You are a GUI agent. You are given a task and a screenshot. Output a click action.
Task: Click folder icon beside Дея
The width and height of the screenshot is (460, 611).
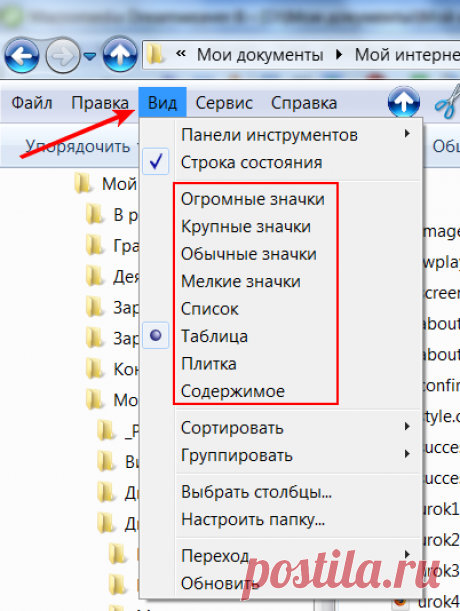point(95,277)
